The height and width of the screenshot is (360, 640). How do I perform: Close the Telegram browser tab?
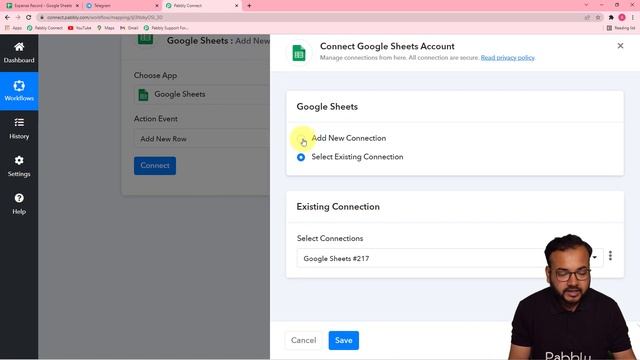coord(157,6)
